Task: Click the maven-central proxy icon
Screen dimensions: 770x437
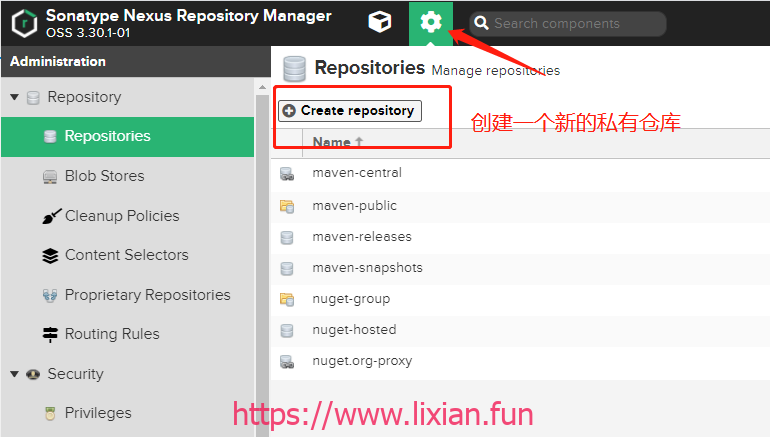Action: coord(287,174)
